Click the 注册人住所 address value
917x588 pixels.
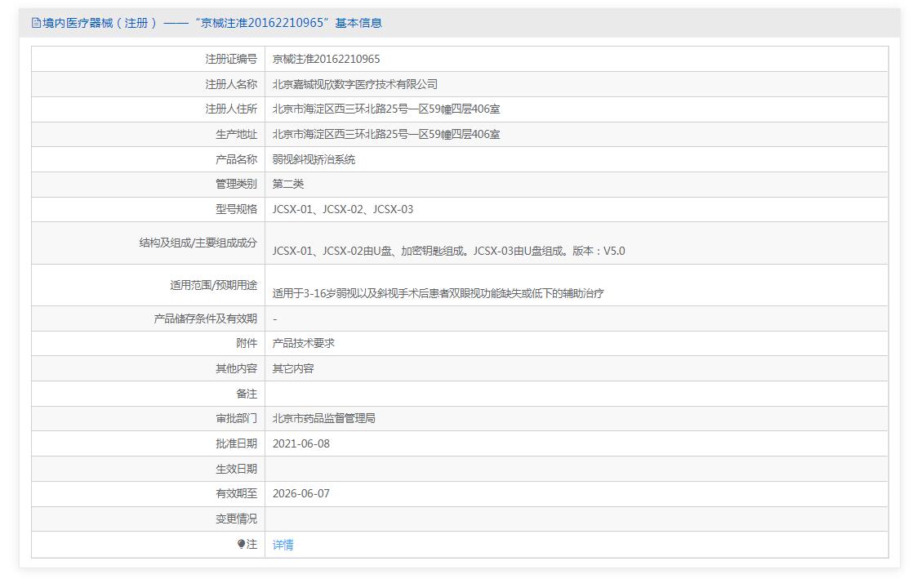[x=386, y=109]
